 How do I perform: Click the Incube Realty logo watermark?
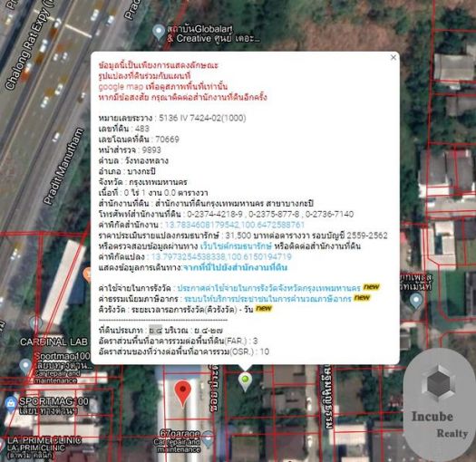point(439,405)
